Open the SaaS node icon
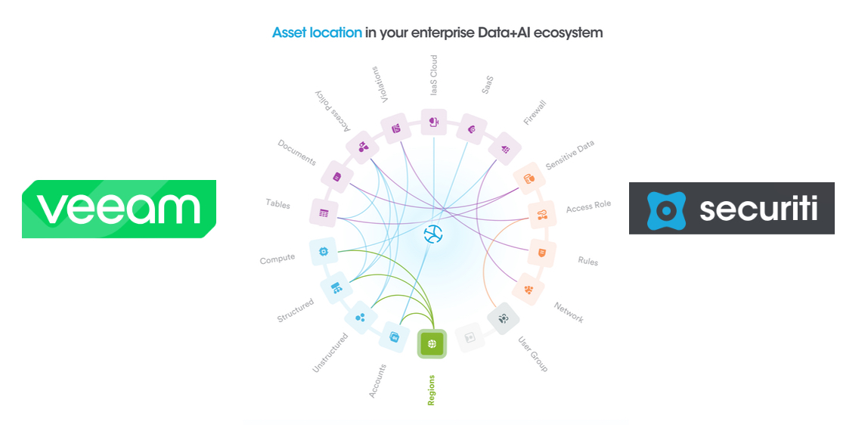The image size is (868, 425). point(471,129)
